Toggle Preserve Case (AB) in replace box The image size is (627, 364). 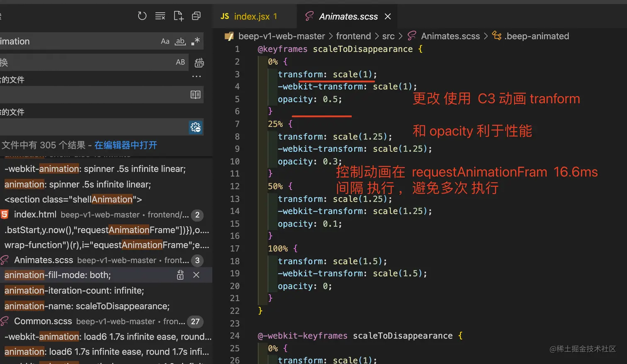click(x=180, y=62)
